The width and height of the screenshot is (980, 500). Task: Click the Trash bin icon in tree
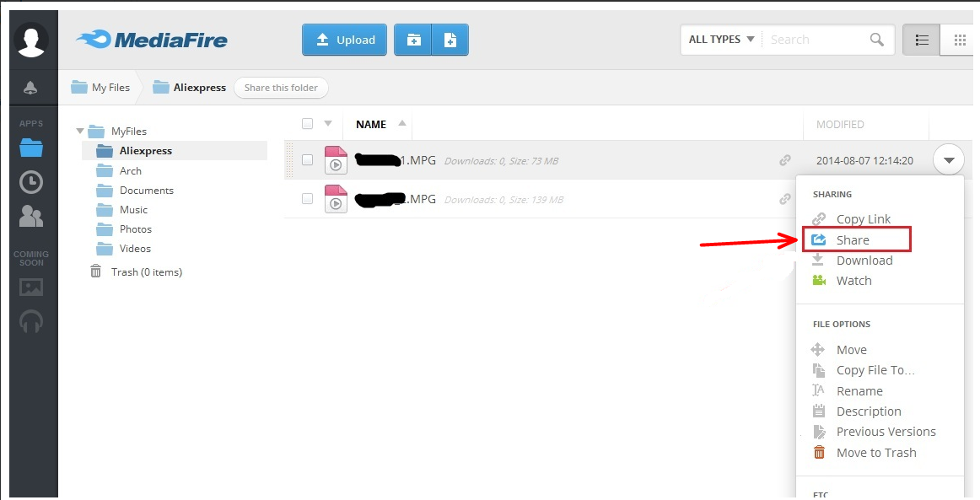[95, 272]
